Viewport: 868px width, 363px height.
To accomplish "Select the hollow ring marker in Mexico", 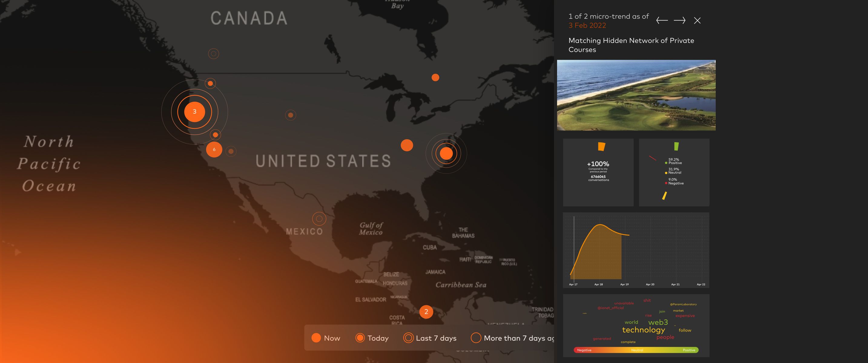I will (319, 219).
